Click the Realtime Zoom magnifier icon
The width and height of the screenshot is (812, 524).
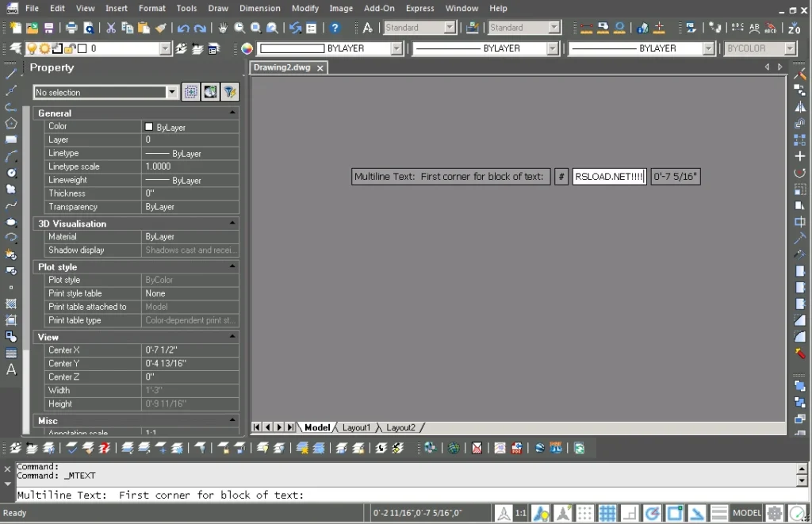click(239, 28)
